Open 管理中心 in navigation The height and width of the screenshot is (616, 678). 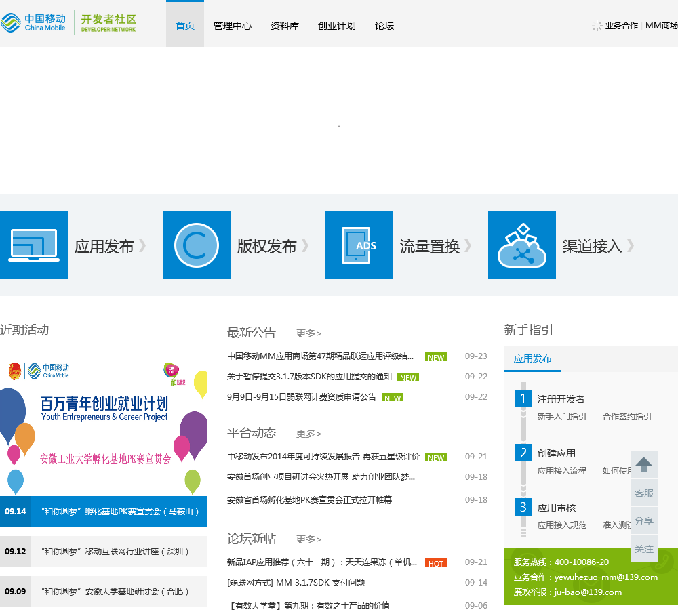(232, 26)
